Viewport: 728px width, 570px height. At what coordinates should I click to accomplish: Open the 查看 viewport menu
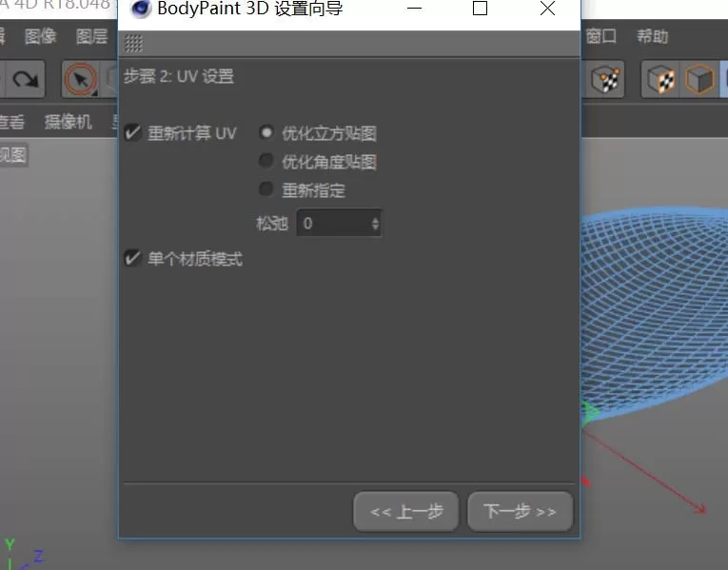(x=11, y=122)
